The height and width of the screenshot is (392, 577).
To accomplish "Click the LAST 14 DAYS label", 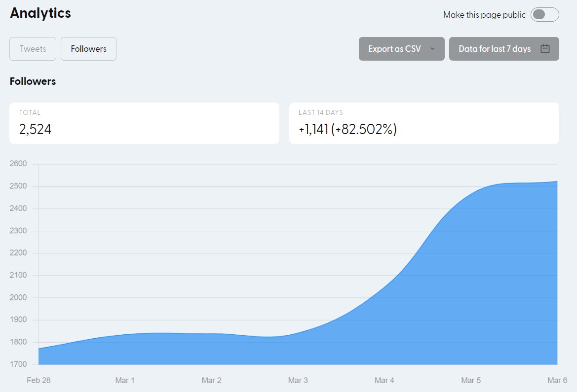I will click(321, 112).
